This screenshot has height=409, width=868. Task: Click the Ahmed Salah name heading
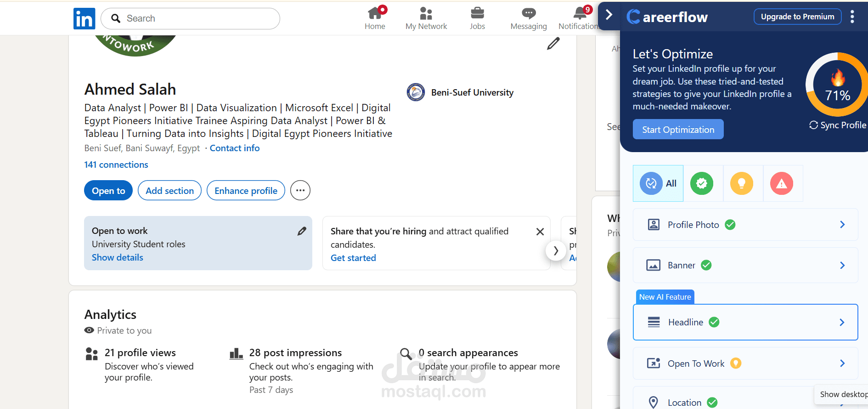pos(130,89)
